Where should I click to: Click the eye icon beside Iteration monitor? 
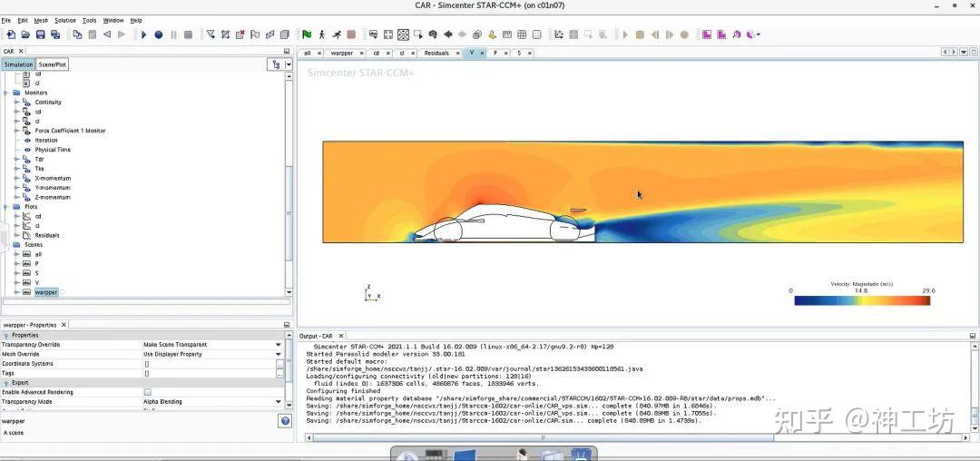(x=27, y=141)
